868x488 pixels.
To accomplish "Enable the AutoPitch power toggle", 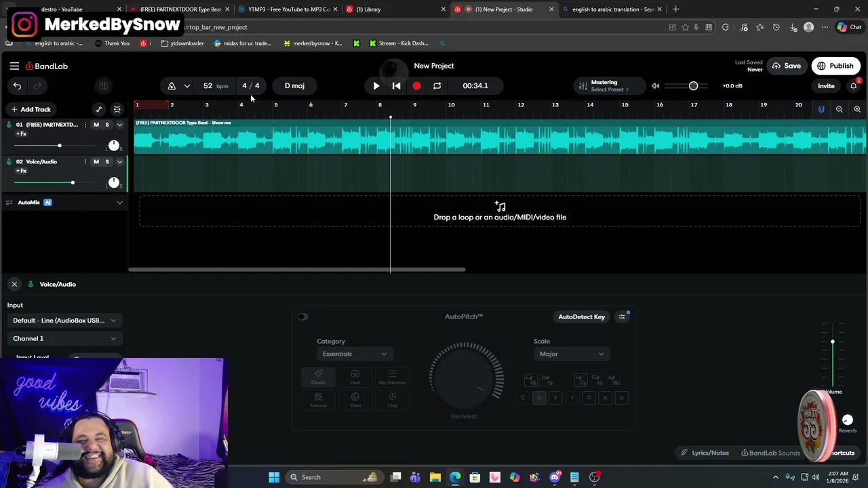I will point(302,317).
